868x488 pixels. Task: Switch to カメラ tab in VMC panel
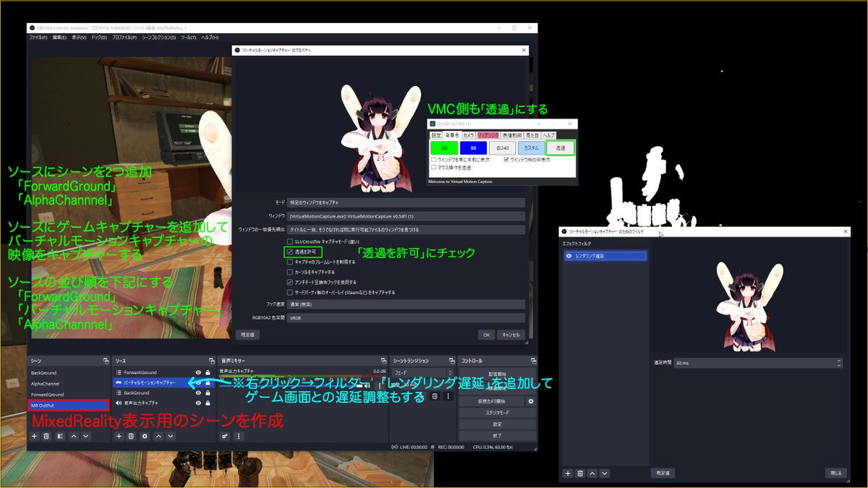[x=469, y=135]
